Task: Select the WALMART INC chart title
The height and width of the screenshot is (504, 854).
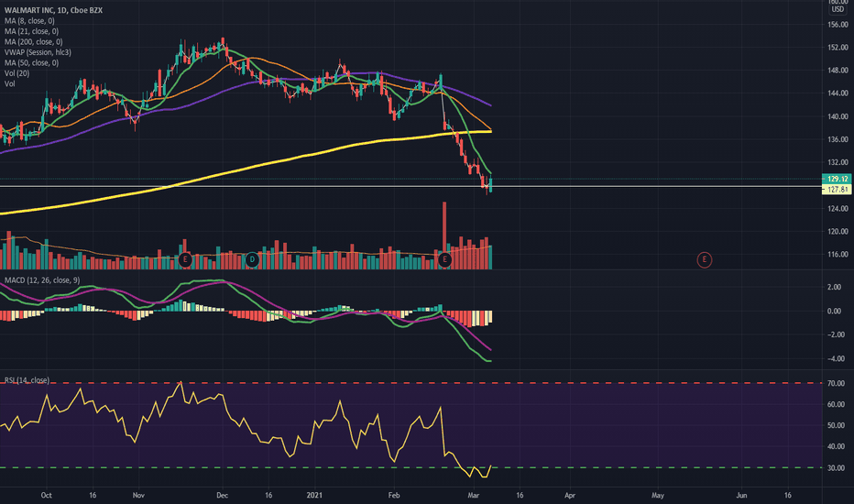Action: [x=53, y=10]
